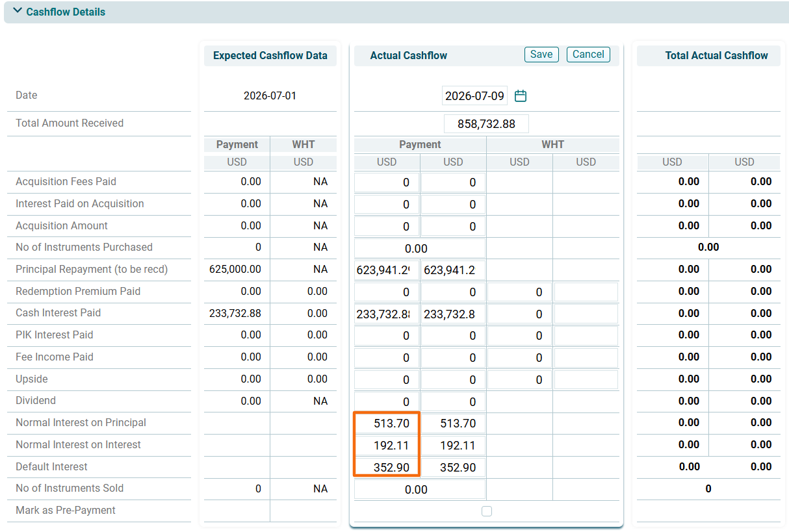Tick the Mark as Pre-Payment checkbox
789x532 pixels.
click(x=487, y=511)
